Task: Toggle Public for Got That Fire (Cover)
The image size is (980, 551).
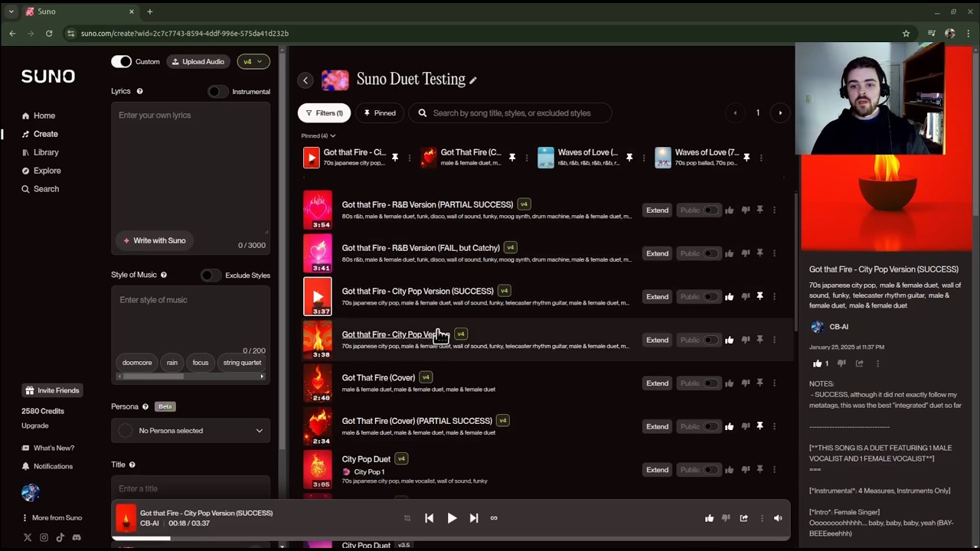Action: click(711, 383)
